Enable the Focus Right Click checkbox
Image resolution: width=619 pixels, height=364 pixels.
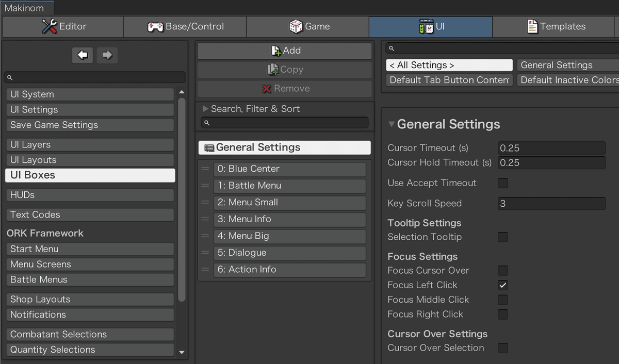[503, 315]
